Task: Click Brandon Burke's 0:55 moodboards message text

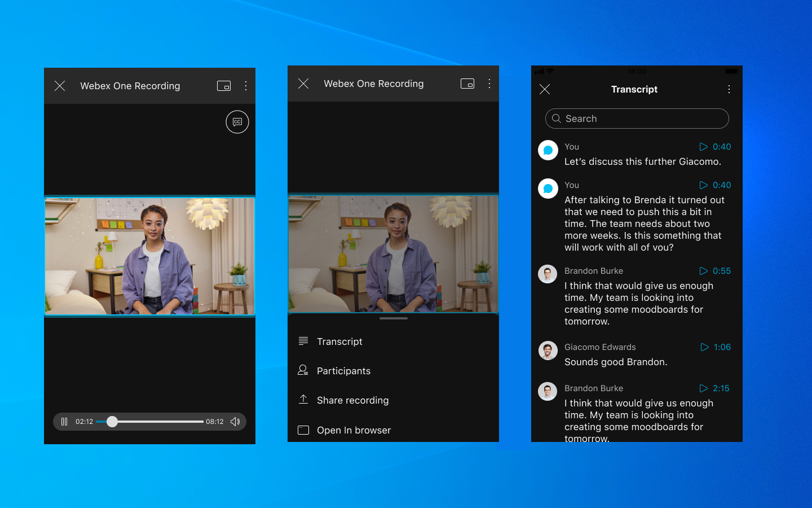Action: click(639, 304)
